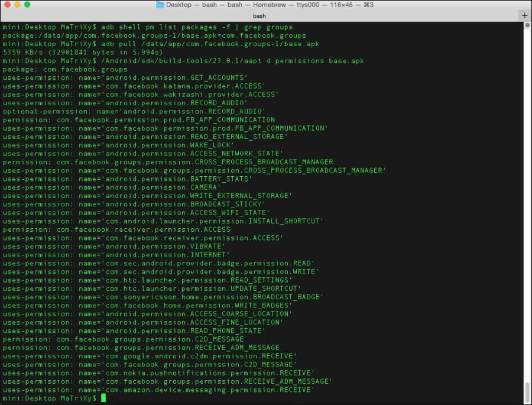Click the terminal scrollbar thumb
532x405 pixels.
(x=527, y=393)
